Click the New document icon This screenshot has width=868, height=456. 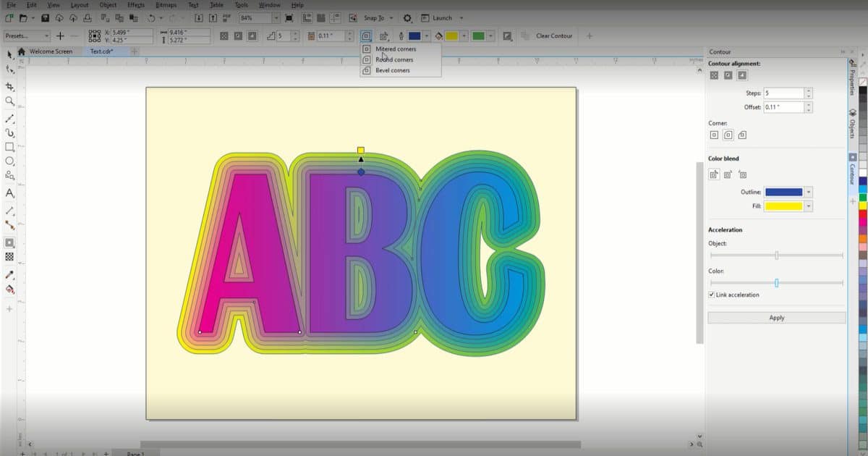click(x=9, y=18)
